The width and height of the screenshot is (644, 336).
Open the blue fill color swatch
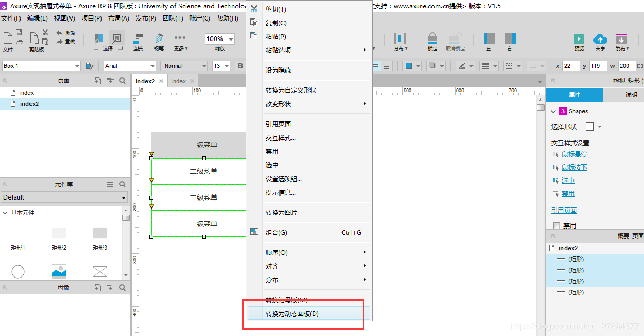(410, 65)
